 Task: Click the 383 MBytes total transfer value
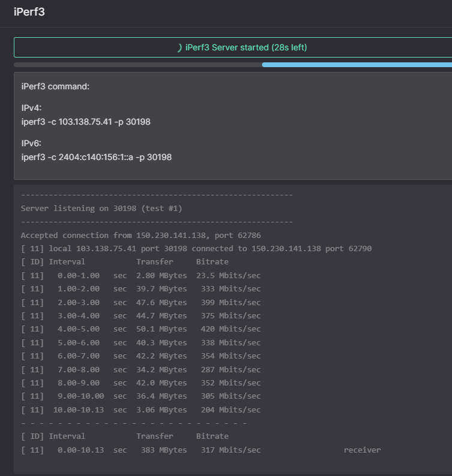(164, 450)
